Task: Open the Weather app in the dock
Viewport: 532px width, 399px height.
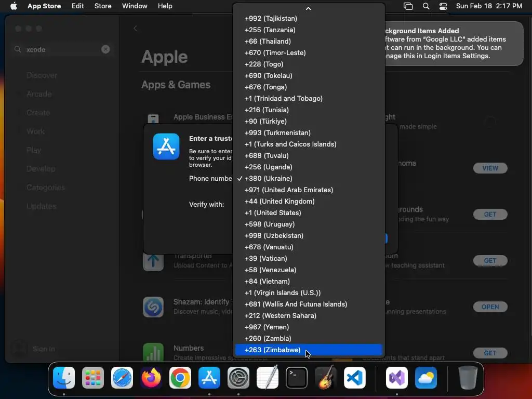Action: [x=426, y=378]
